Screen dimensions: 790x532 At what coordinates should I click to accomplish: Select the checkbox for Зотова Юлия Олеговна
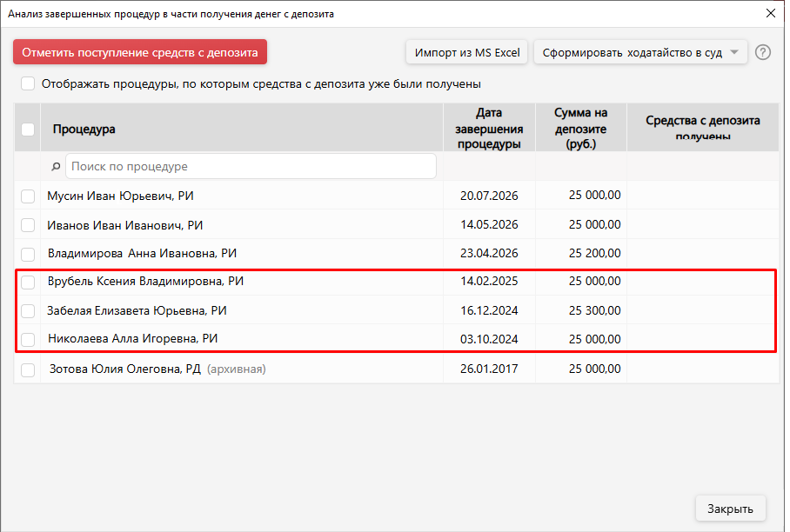(28, 370)
